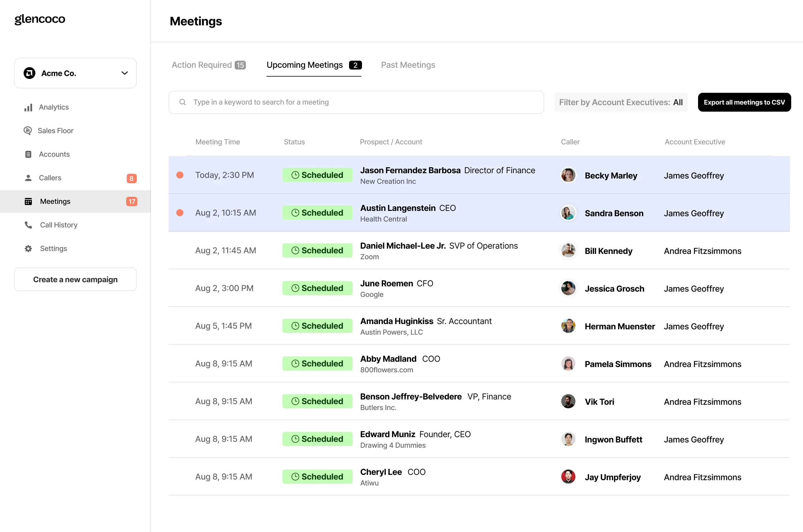The height and width of the screenshot is (532, 803).
Task: Switch to Action Required tab
Action: click(x=208, y=65)
